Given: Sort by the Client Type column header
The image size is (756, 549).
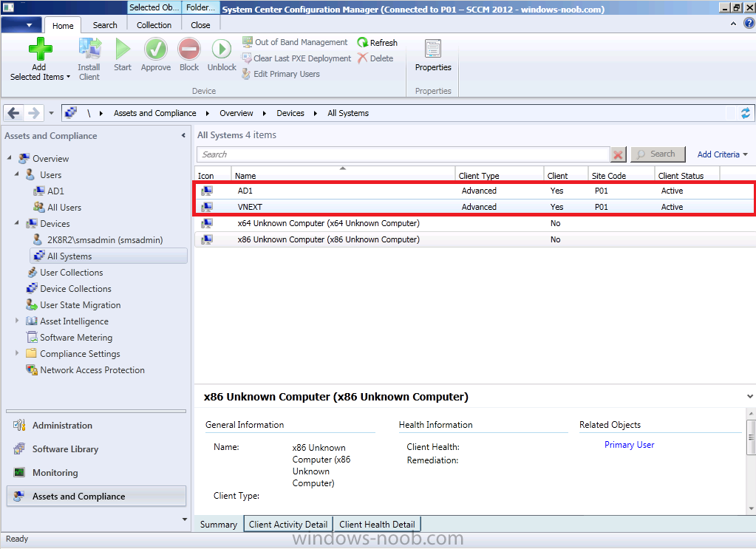Looking at the screenshot, I should [x=499, y=175].
